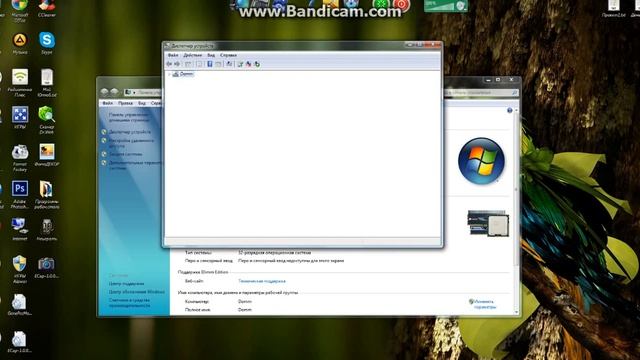Click the Back arrow in Device Manager toolbar
The image size is (640, 360).
click(169, 64)
